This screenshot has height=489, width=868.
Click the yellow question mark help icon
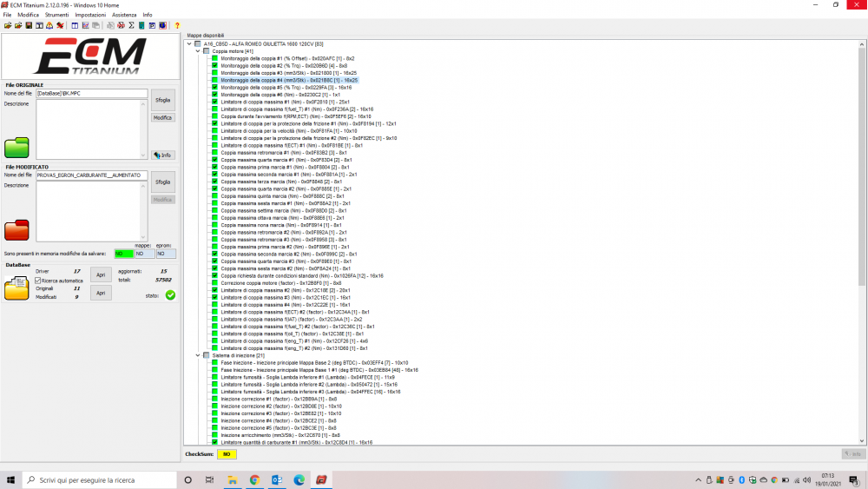click(177, 25)
